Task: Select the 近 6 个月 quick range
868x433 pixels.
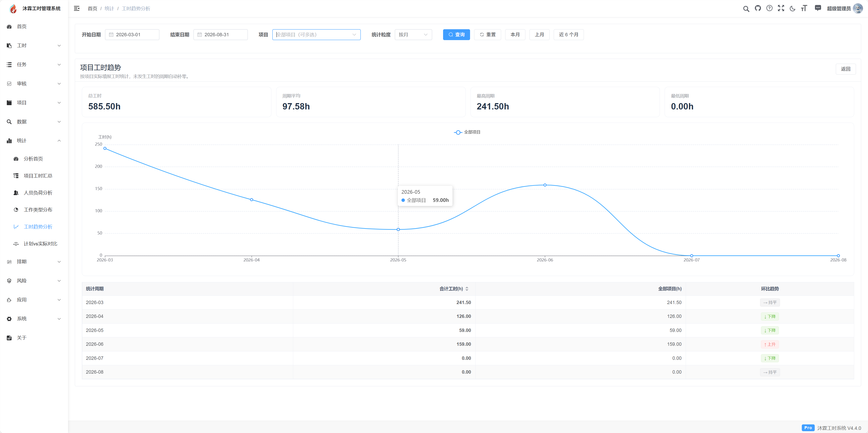Action: click(x=568, y=35)
